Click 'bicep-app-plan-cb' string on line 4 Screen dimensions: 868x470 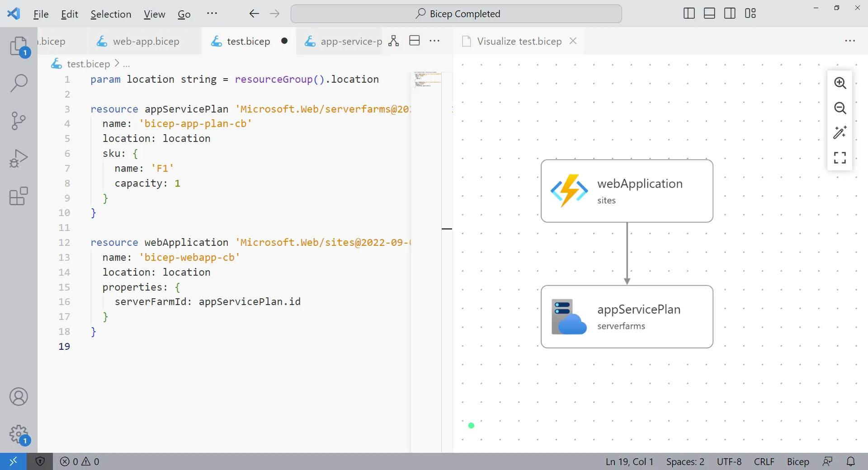pos(195,124)
